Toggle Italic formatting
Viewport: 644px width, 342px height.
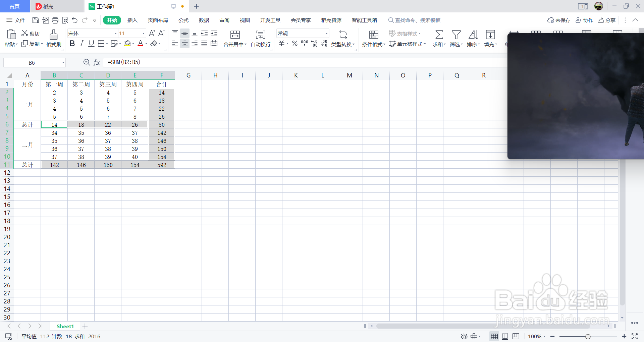82,44
